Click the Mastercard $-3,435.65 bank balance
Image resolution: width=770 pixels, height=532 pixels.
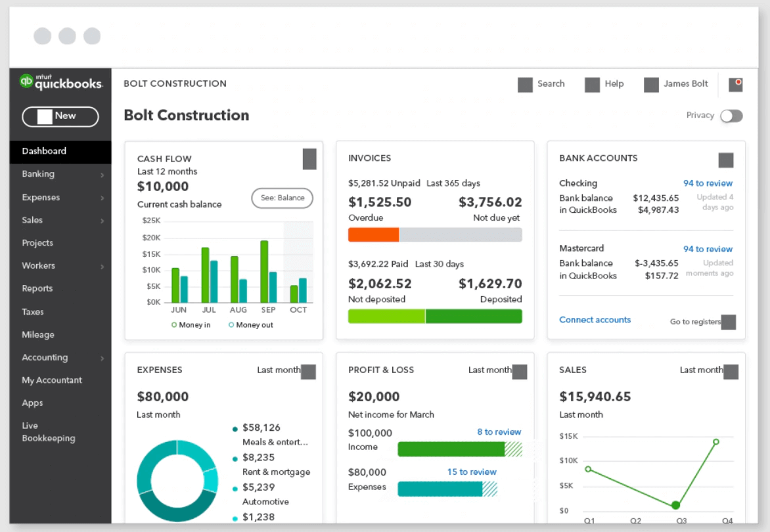pos(656,263)
